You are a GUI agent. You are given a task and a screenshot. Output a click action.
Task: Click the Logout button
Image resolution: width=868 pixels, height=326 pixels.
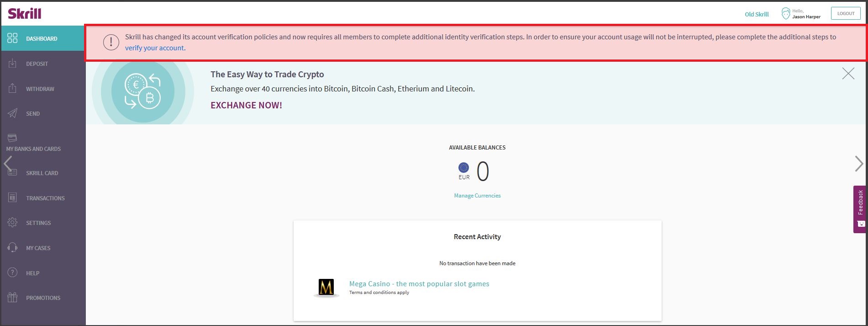[846, 13]
